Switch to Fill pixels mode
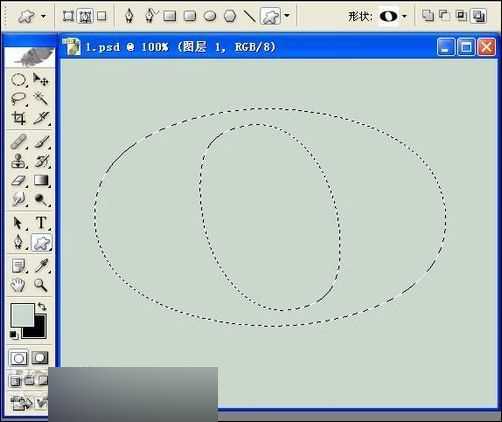This screenshot has height=422, width=502. (x=102, y=16)
